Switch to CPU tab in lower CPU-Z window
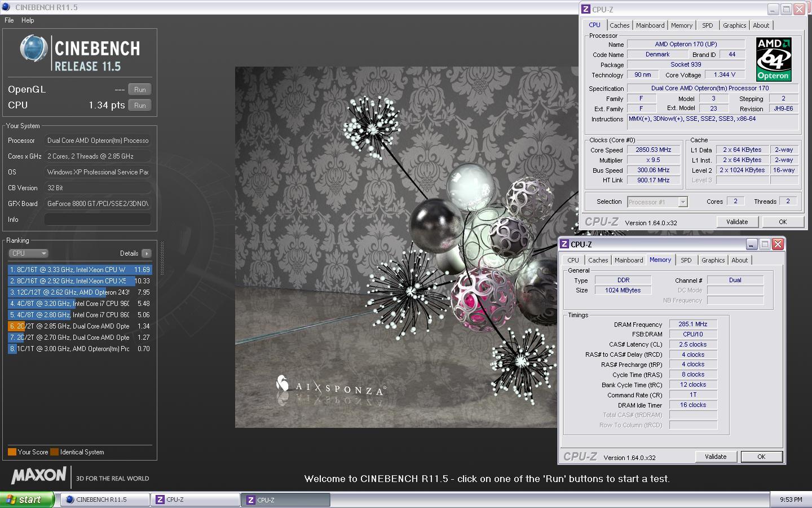The height and width of the screenshot is (508, 812). tap(573, 260)
